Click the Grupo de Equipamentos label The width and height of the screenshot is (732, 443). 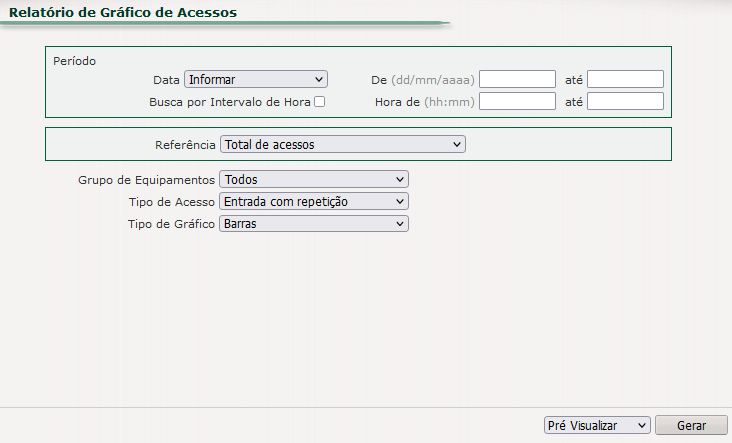(x=146, y=180)
